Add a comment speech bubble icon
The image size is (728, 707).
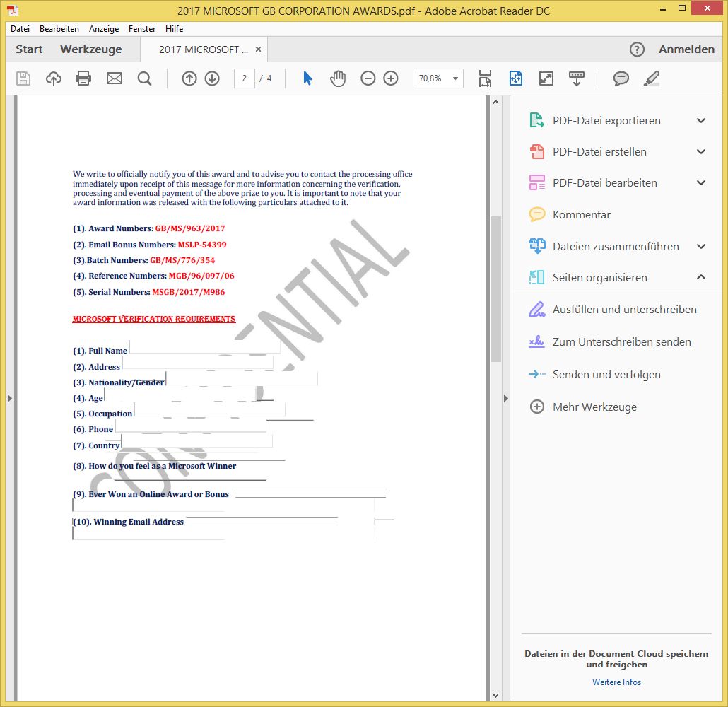point(621,78)
